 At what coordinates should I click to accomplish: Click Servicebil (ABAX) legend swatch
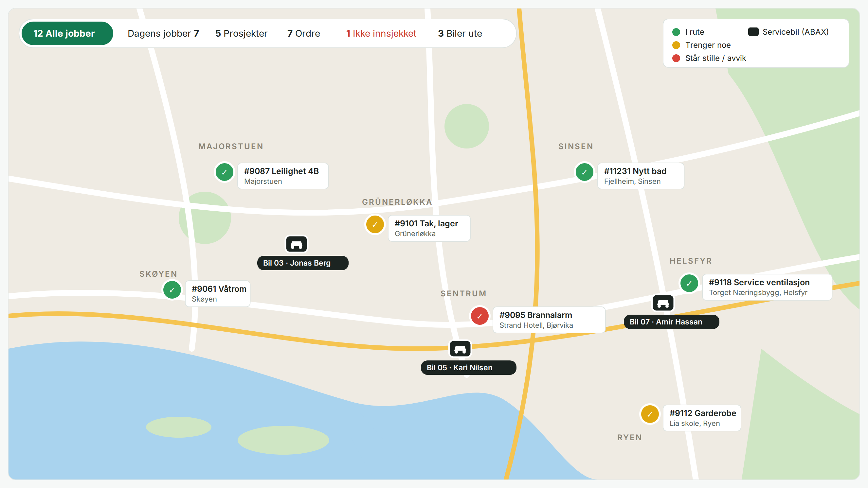(x=753, y=32)
